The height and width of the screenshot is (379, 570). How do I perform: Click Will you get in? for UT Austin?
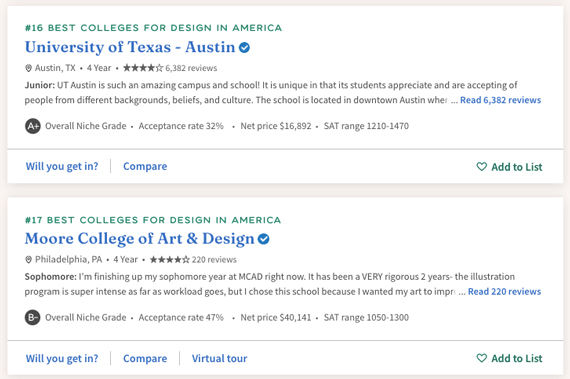click(62, 166)
